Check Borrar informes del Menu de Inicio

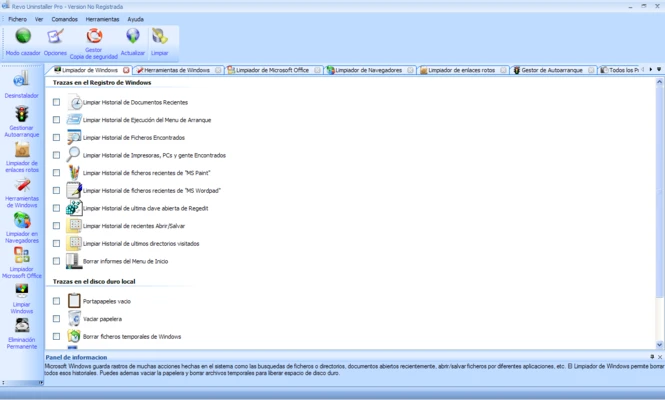56,261
